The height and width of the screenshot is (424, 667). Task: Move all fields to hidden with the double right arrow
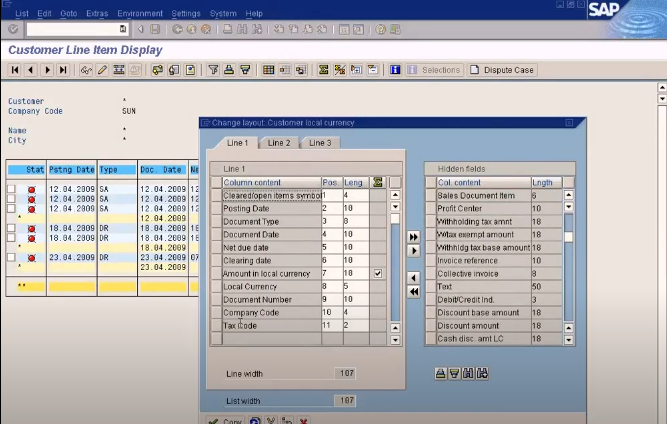coord(413,237)
